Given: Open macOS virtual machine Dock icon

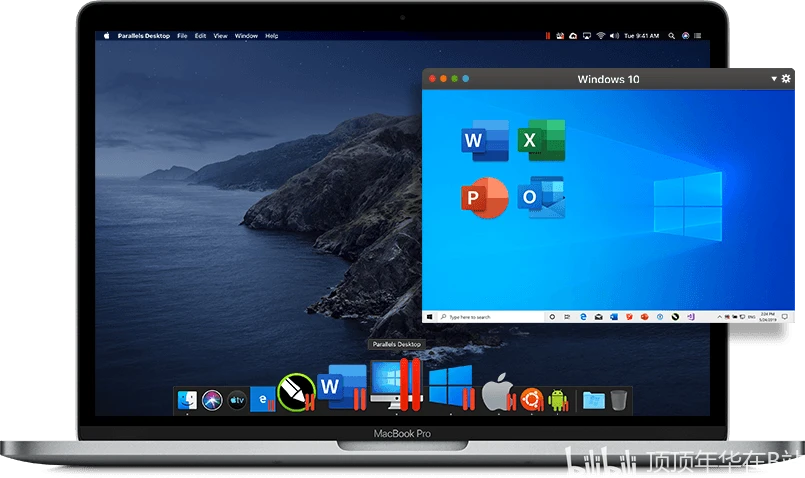Looking at the screenshot, I should (x=498, y=392).
